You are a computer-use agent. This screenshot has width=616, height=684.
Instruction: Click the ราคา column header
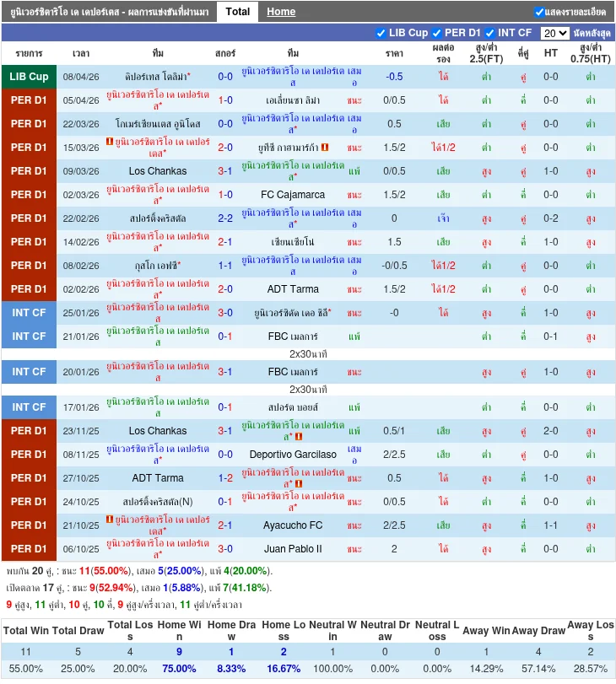394,53
